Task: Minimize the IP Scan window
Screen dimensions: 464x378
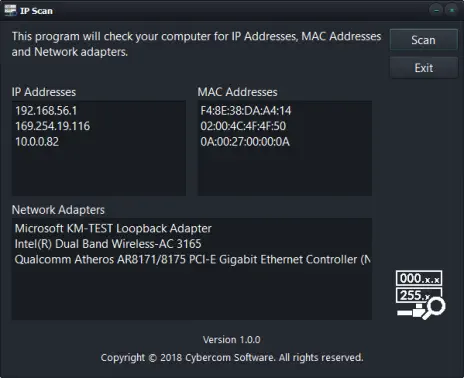Action: [x=436, y=11]
